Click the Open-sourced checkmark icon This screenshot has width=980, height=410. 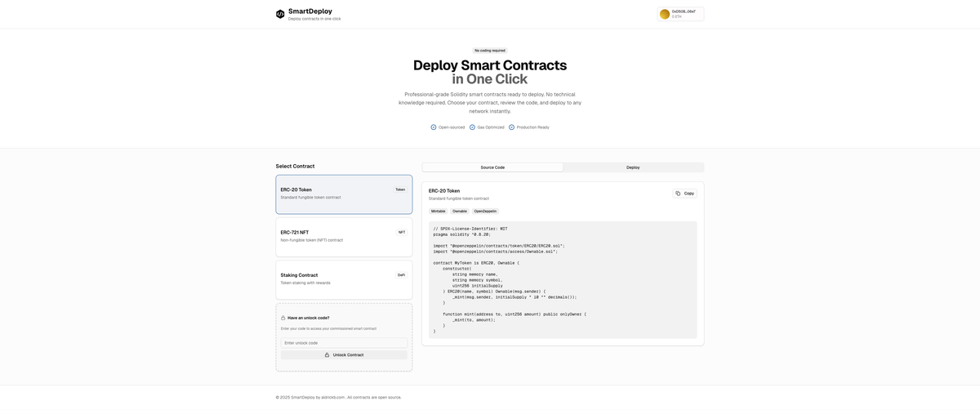pyautogui.click(x=434, y=127)
